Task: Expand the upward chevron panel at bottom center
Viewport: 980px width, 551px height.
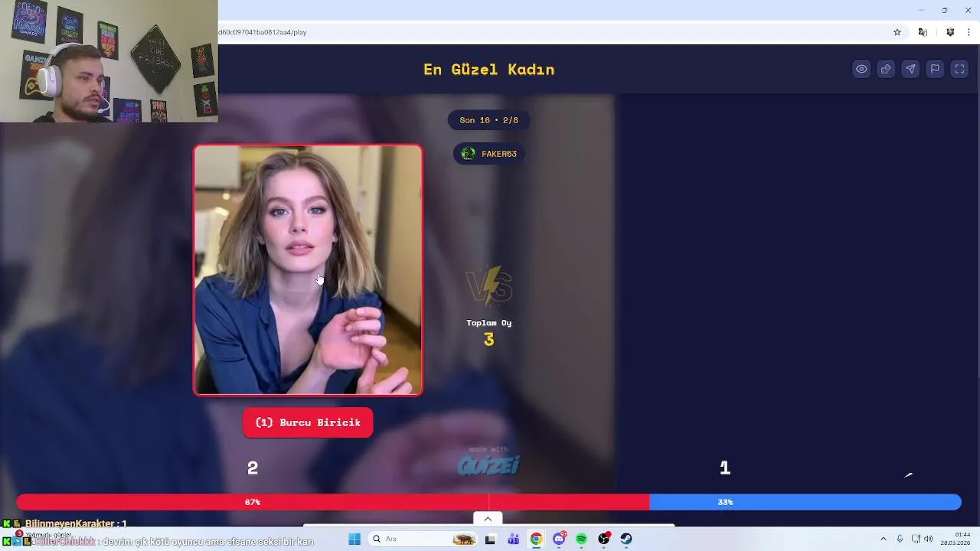Action: click(x=488, y=519)
